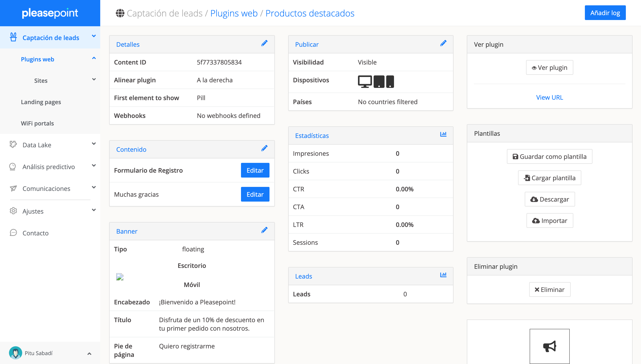641x364 pixels.
Task: Open the Estadísticas chart icon
Action: coord(443,135)
